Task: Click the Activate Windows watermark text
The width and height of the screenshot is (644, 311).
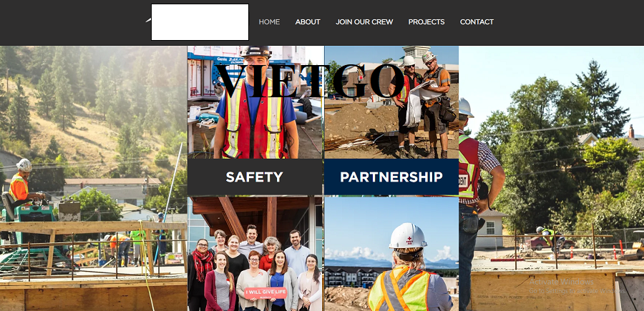Action: pyautogui.click(x=561, y=282)
